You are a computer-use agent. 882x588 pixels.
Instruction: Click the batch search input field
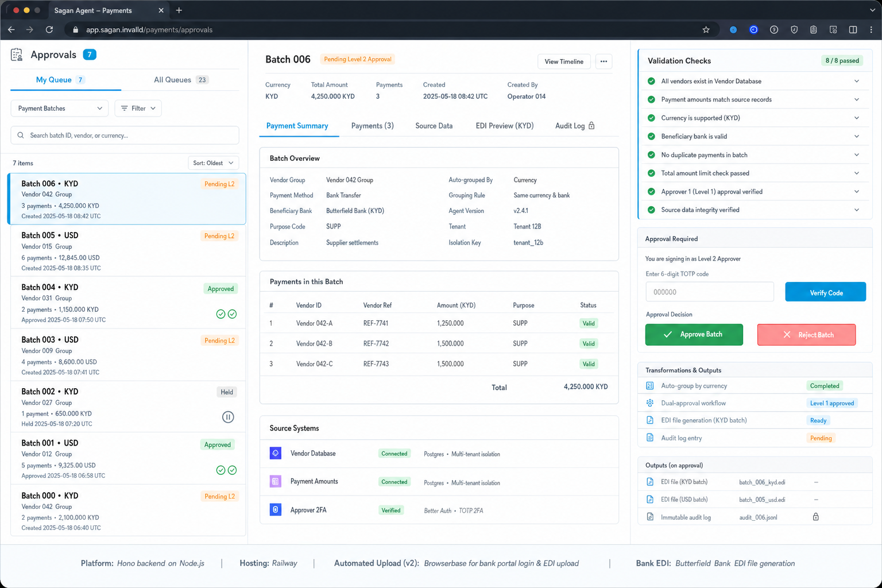coord(125,136)
